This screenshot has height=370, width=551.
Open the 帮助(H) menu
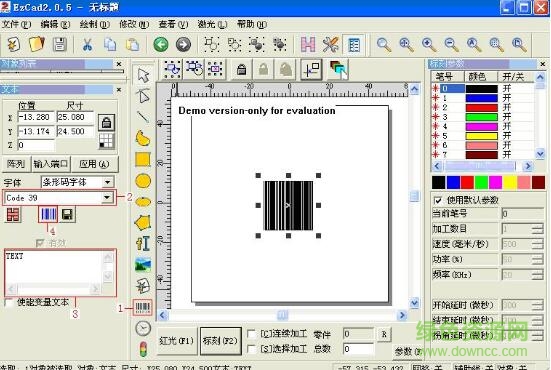(252, 25)
